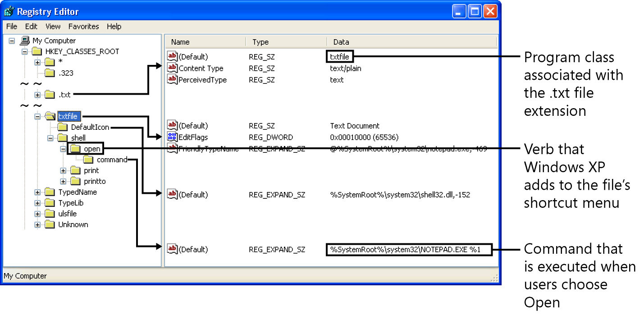644x320 pixels.
Task: Open the File menu
Action: tap(12, 27)
